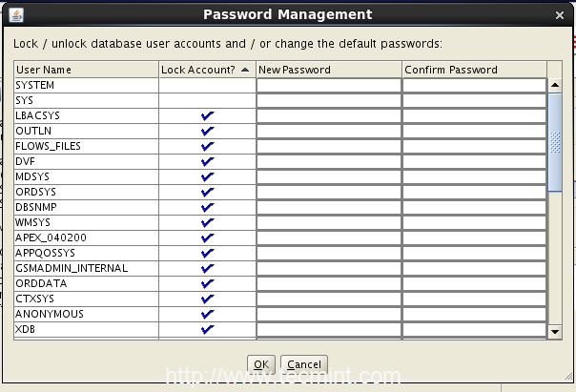Click the lock account cell for SYSTEM
The height and width of the screenshot is (392, 576).
(208, 85)
